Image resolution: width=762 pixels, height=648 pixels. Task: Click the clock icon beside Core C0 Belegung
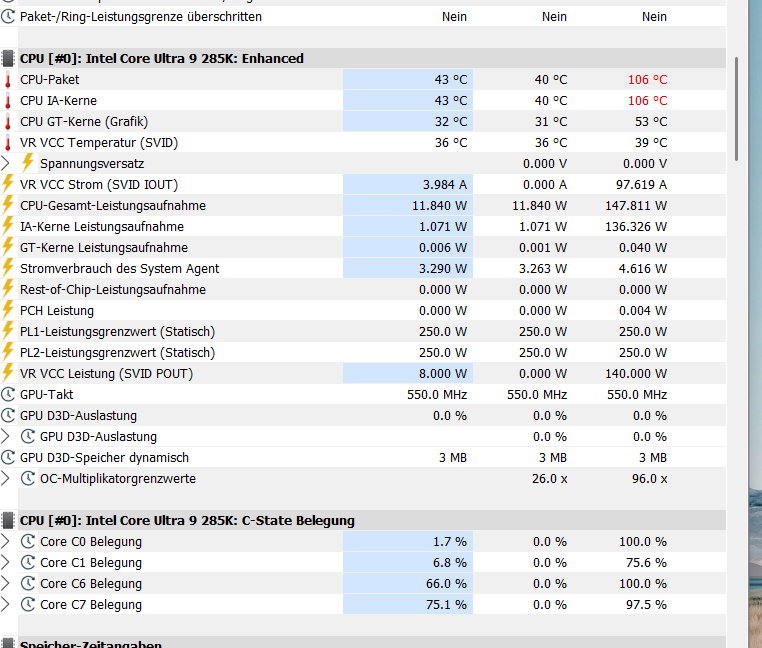pyautogui.click(x=28, y=541)
